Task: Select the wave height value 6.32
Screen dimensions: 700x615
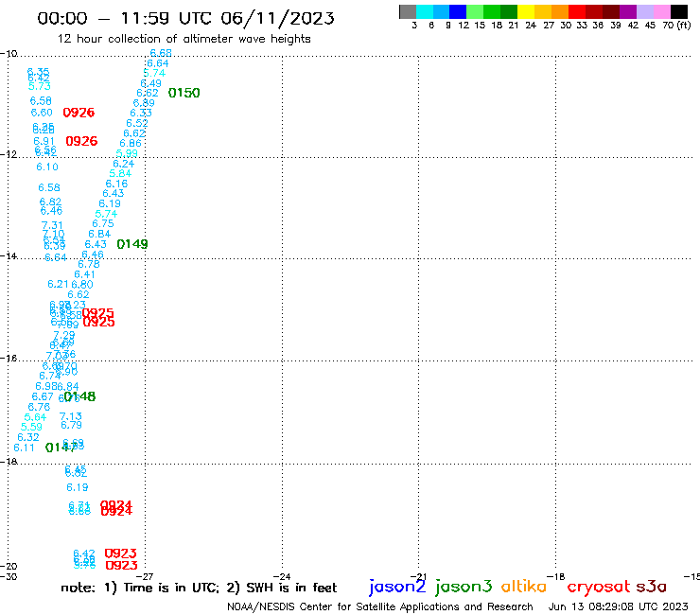Action: [28, 437]
